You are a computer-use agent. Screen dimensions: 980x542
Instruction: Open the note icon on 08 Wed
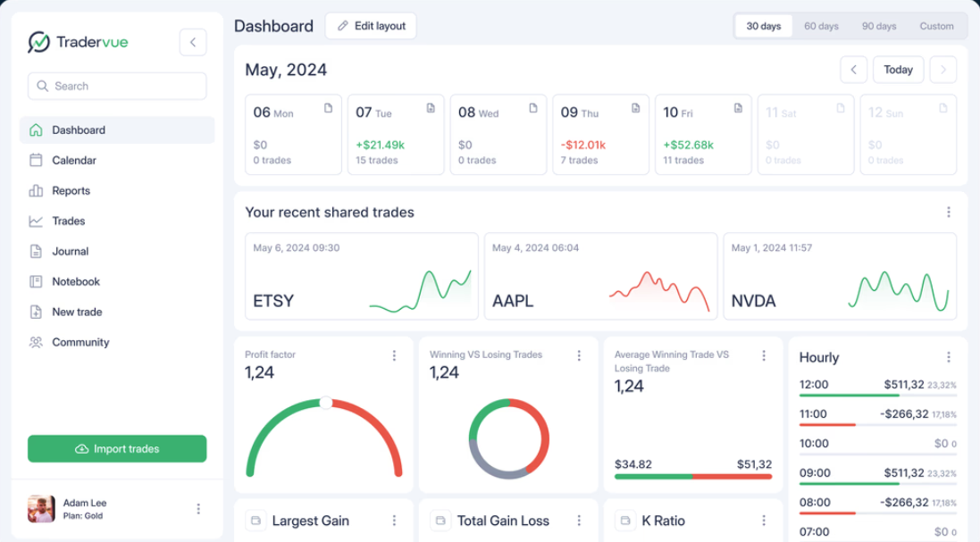tap(533, 109)
